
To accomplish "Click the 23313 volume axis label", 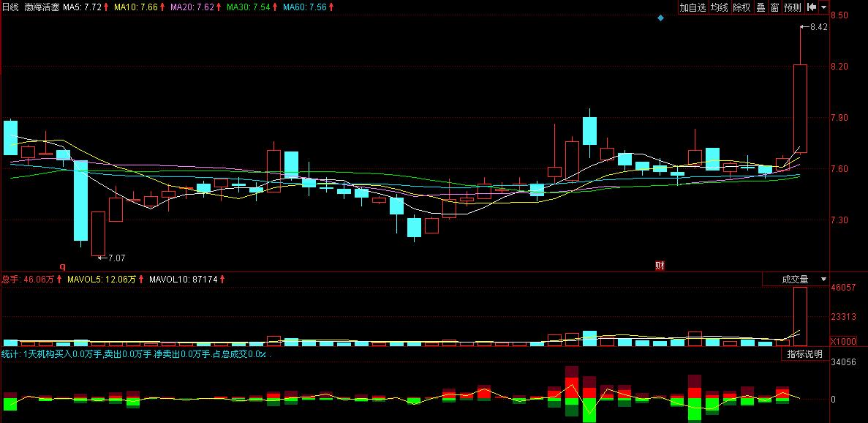I will click(843, 317).
